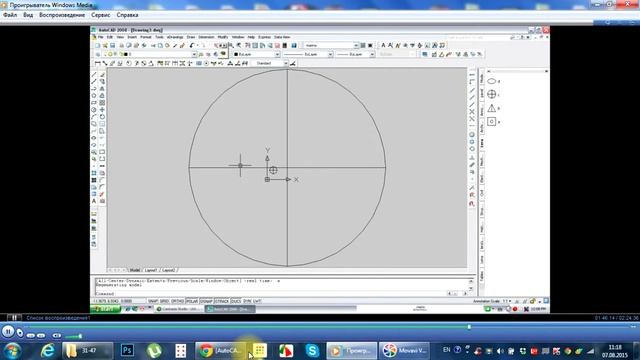
Task: Toggle OTRACK in status bar
Action: point(222,301)
